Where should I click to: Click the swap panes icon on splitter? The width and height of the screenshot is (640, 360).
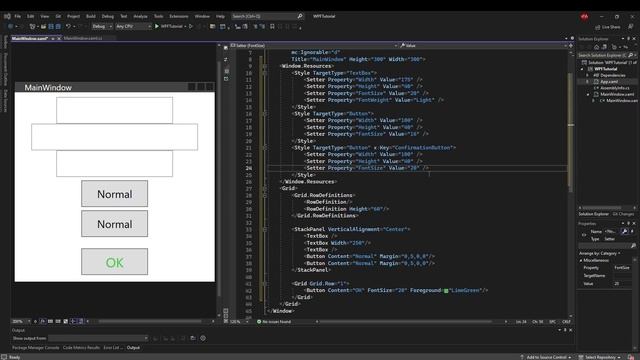(226, 60)
